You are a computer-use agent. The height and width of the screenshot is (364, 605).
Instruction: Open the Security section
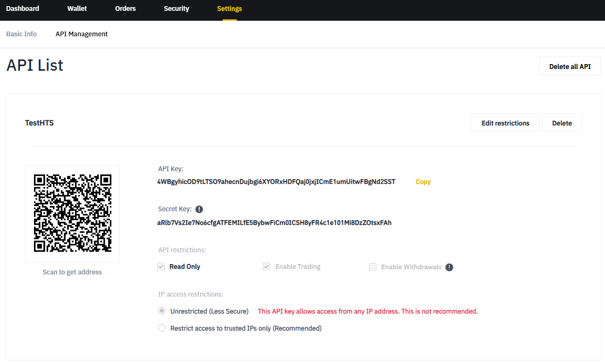[x=176, y=8]
